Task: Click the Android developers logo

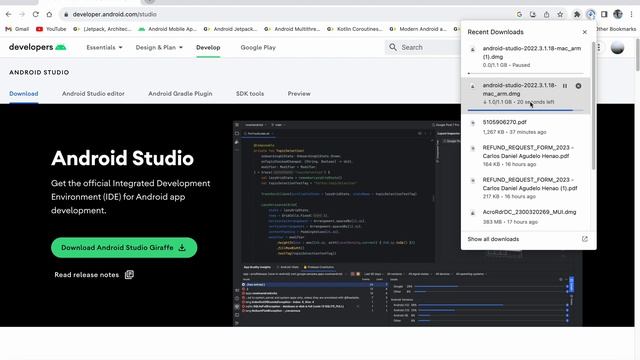Action: point(37,47)
